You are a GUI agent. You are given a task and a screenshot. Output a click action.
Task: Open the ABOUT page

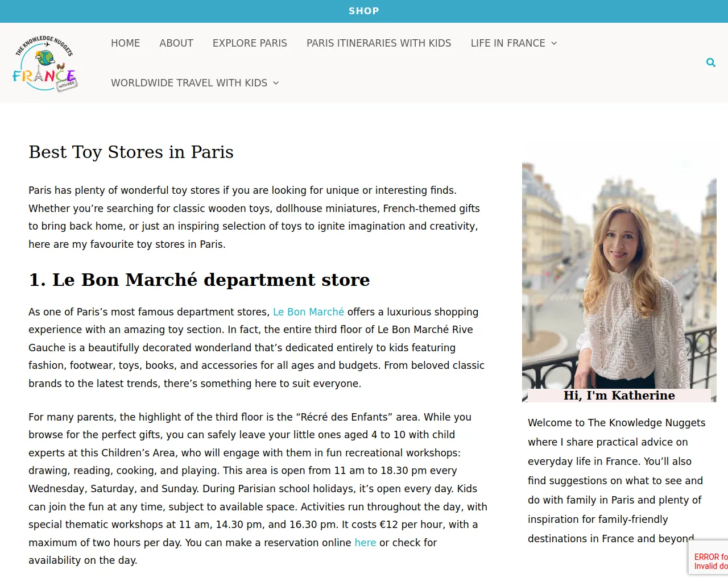[176, 43]
